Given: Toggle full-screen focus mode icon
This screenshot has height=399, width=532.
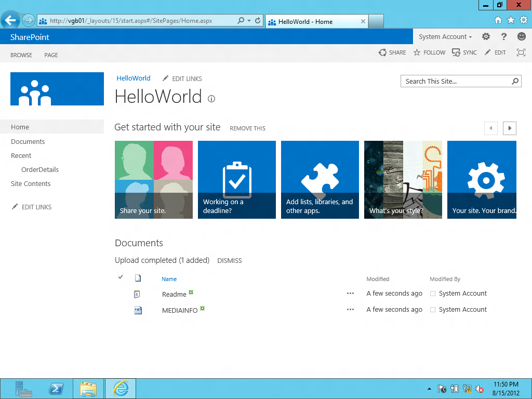Looking at the screenshot, I should click(x=521, y=52).
